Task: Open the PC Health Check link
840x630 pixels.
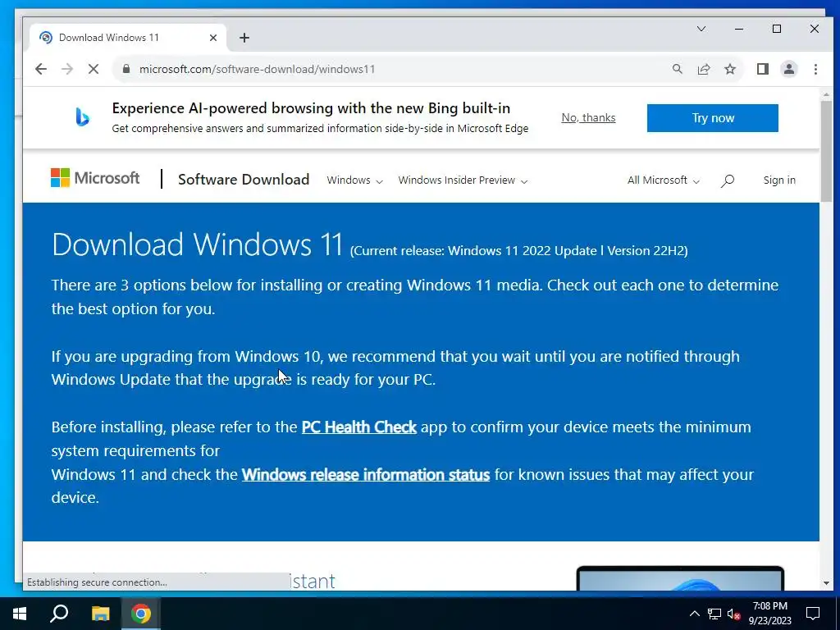Action: pos(359,427)
